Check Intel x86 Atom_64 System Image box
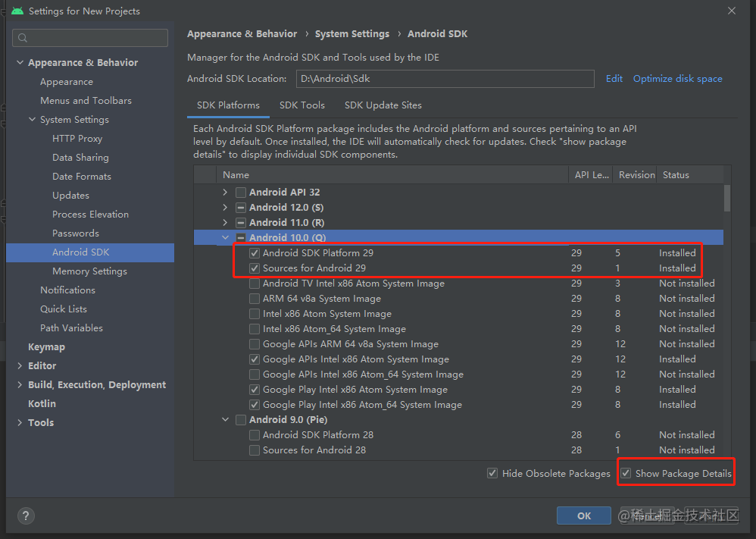756x539 pixels. click(x=254, y=329)
